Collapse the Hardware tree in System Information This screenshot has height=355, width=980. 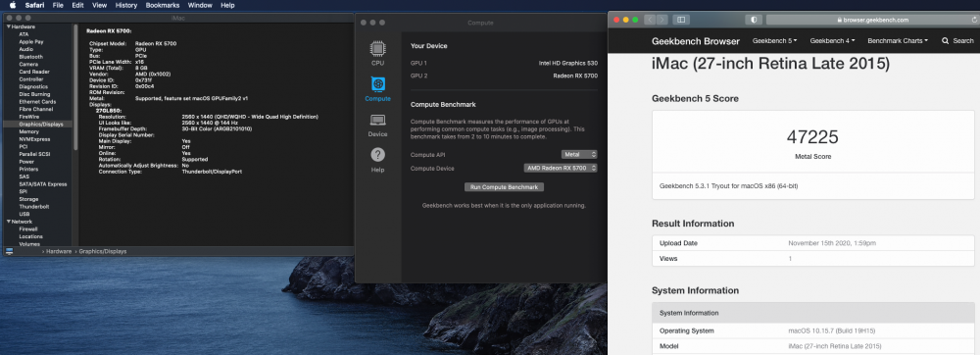8,26
